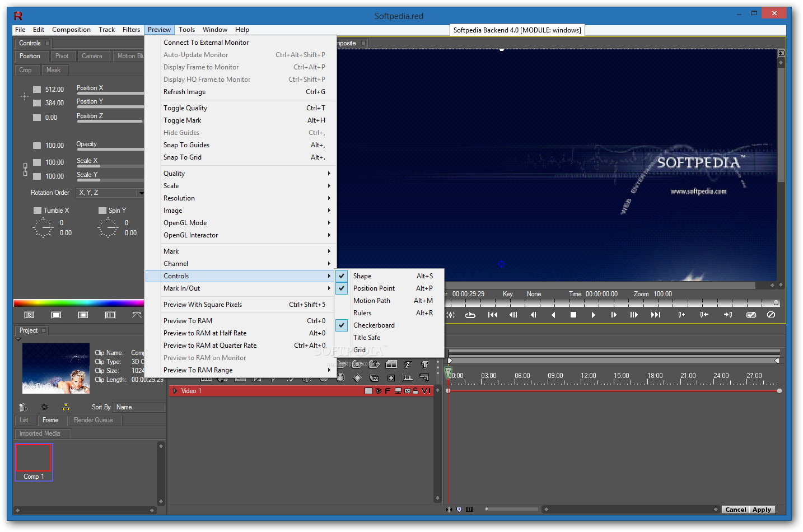Click the lock icon on Video 1 track
Screen dimensions: 803x532
pyautogui.click(x=415, y=391)
